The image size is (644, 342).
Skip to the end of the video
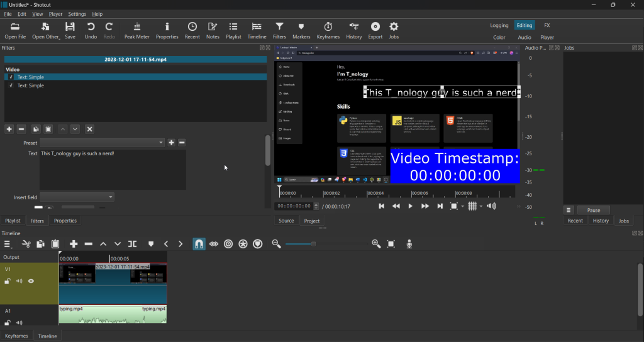point(440,206)
